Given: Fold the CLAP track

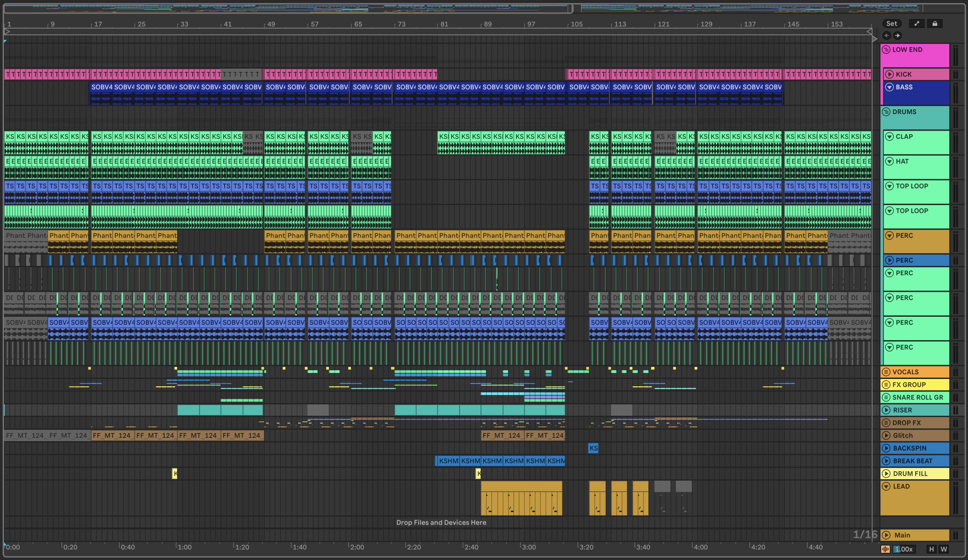Looking at the screenshot, I should [x=889, y=137].
